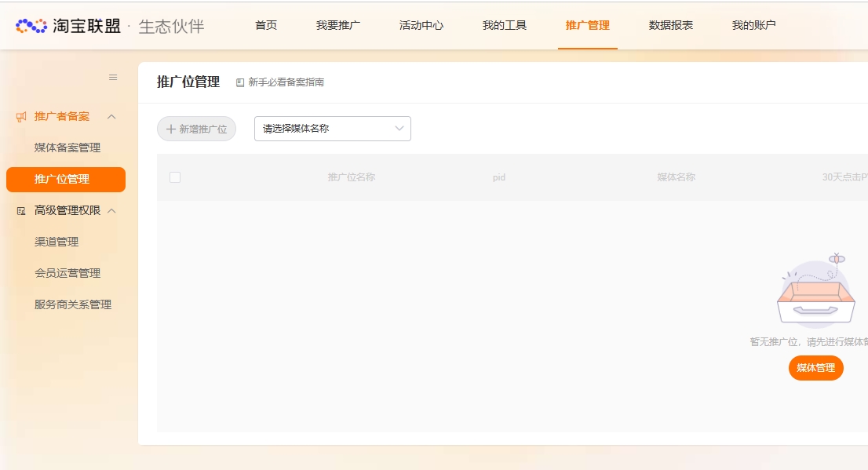Viewport: 868px width, 470px height.
Task: Open 我要推广 in the top menu
Action: point(338,25)
